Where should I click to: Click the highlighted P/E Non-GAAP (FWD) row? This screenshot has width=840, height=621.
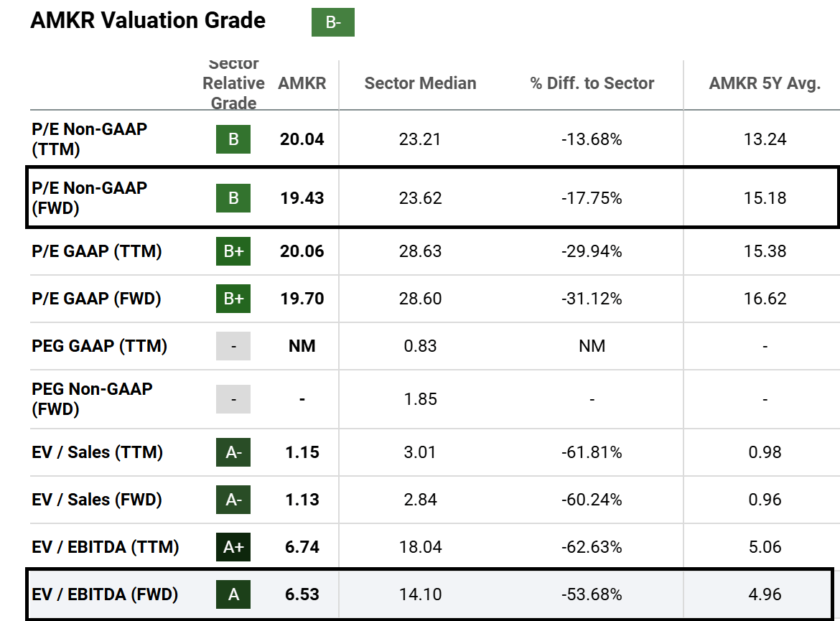420,198
